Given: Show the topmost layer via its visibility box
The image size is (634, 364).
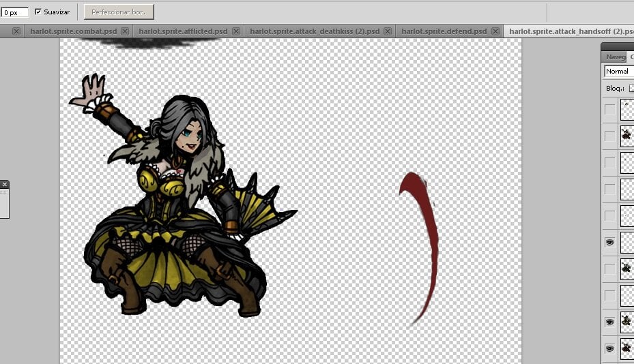Looking at the screenshot, I should click(609, 110).
